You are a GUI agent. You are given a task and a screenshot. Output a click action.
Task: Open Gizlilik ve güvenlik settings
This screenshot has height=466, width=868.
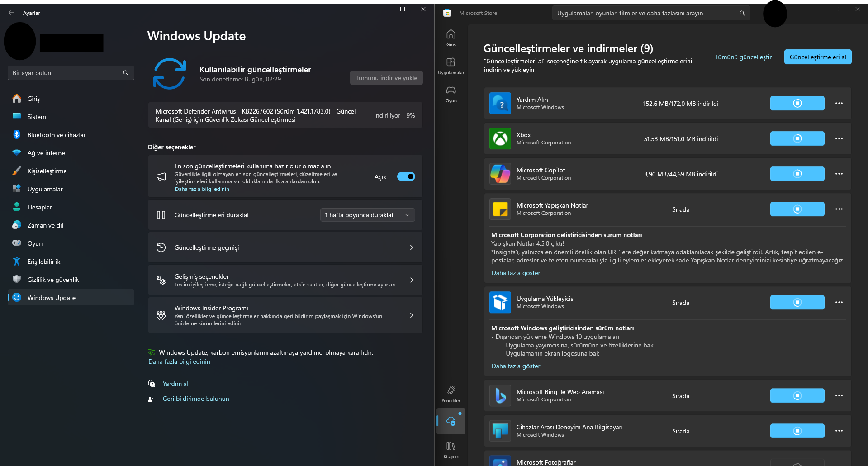coord(71,280)
